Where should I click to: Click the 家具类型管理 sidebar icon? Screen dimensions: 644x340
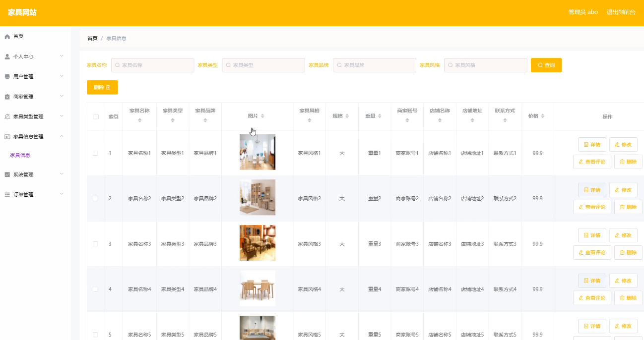(7, 117)
